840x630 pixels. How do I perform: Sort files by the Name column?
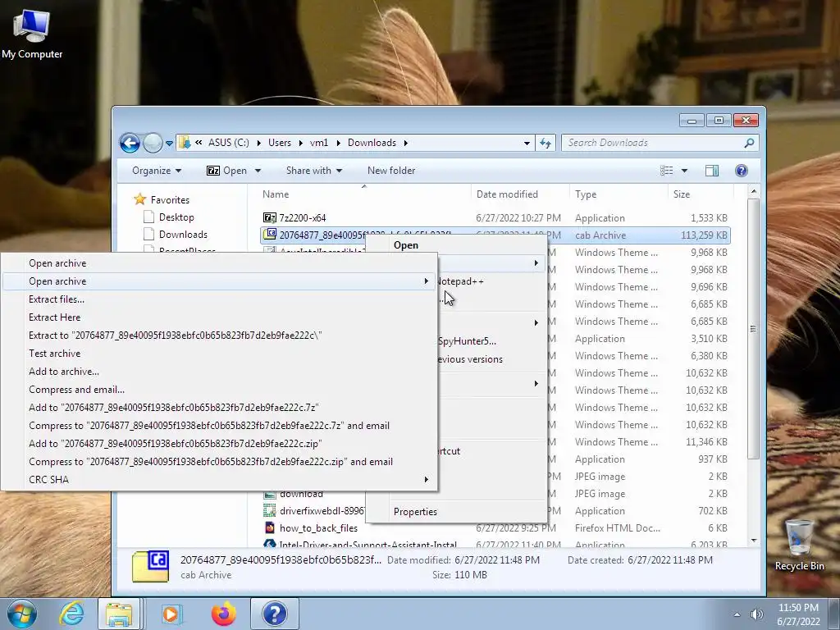click(363, 194)
